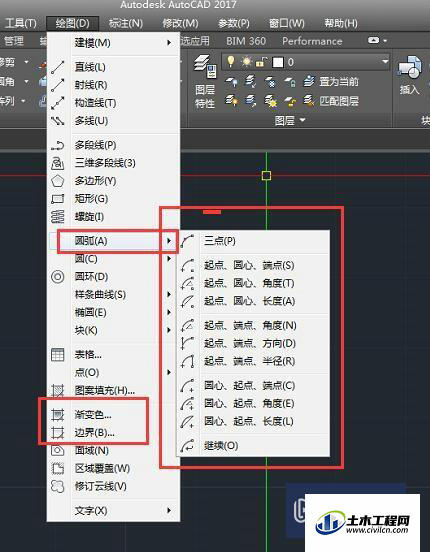Screen dimensions: 430x552
Task: Click the 置为当前 button
Action: (331, 82)
